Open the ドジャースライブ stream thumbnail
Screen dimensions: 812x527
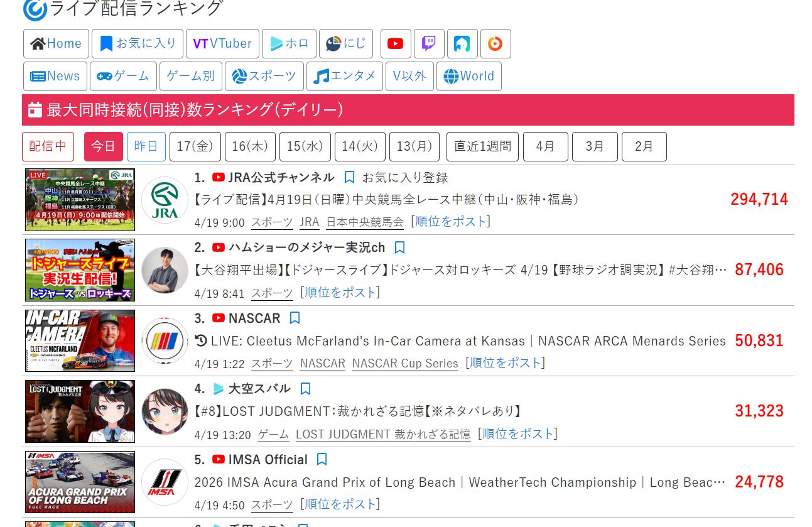80,270
